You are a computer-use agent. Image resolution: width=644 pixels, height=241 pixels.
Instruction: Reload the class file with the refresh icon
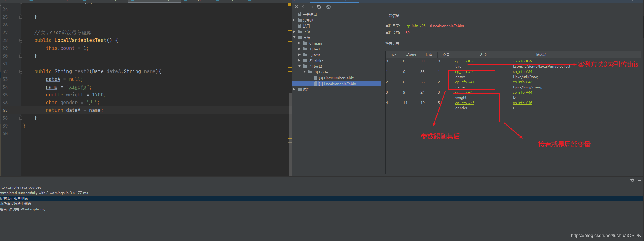(x=319, y=7)
